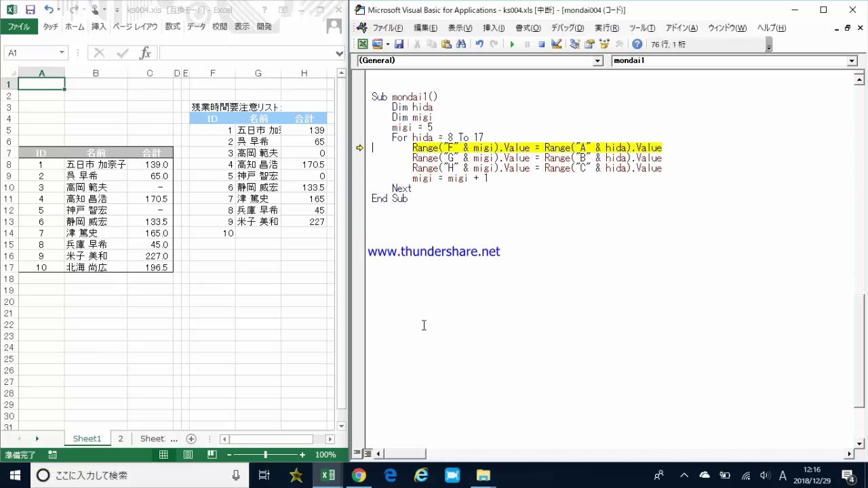Image resolution: width=868 pixels, height=488 pixels.
Task: Toggle Design Mode icon in VBA toolbar
Action: [x=557, y=44]
